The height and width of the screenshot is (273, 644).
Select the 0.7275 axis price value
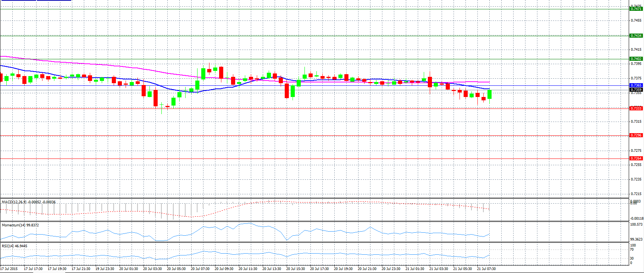[x=636, y=151]
